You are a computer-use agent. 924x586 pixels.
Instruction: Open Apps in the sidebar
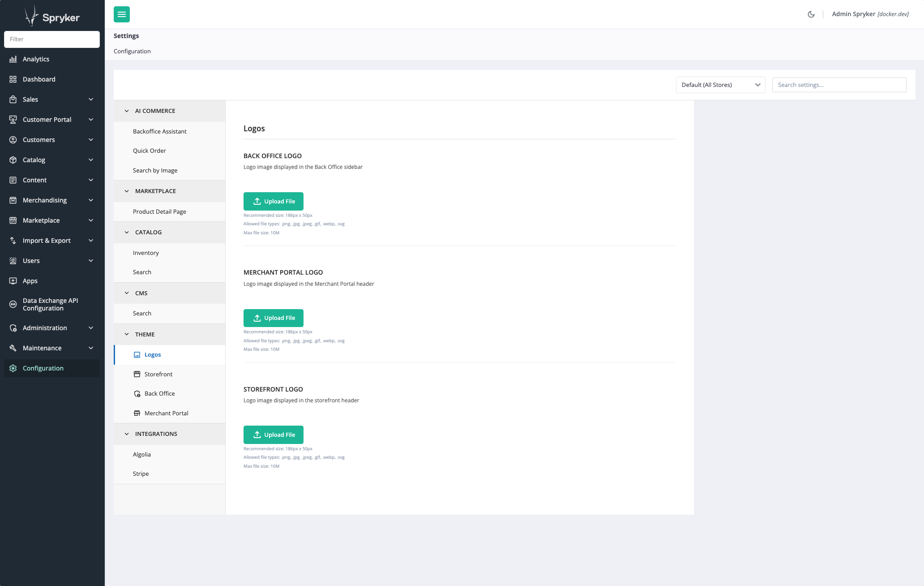coord(30,281)
